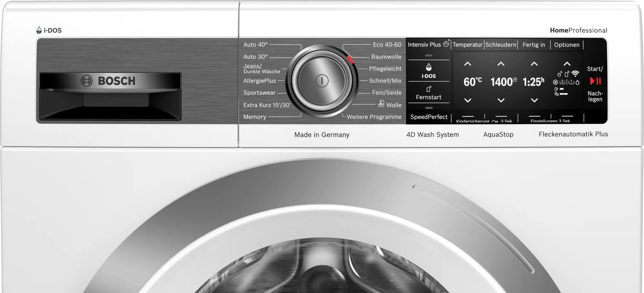644x293 pixels.
Task: Click the HomeProfessional label
Action: point(579,30)
